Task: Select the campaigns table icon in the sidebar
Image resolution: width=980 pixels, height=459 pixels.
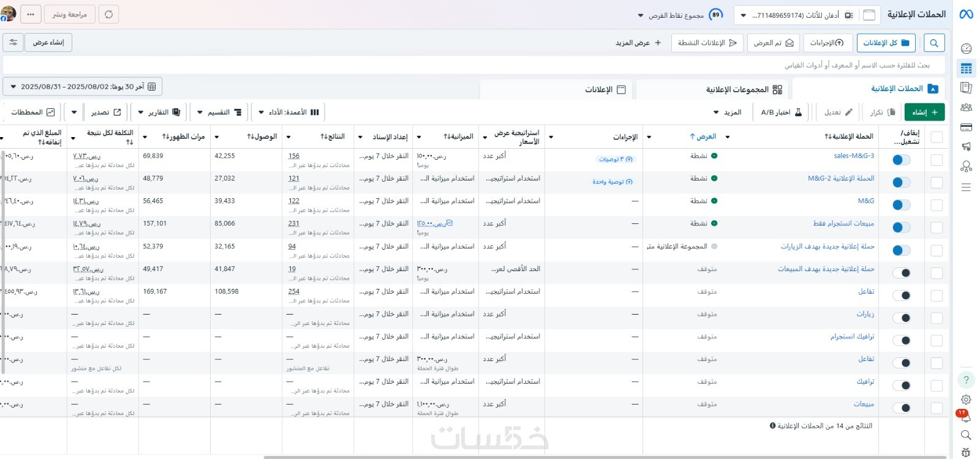Action: (966, 69)
